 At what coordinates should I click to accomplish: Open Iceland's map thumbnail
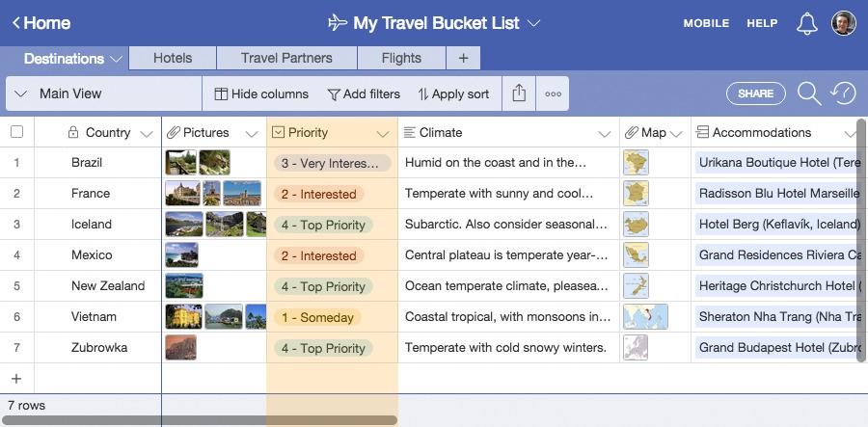pos(636,225)
